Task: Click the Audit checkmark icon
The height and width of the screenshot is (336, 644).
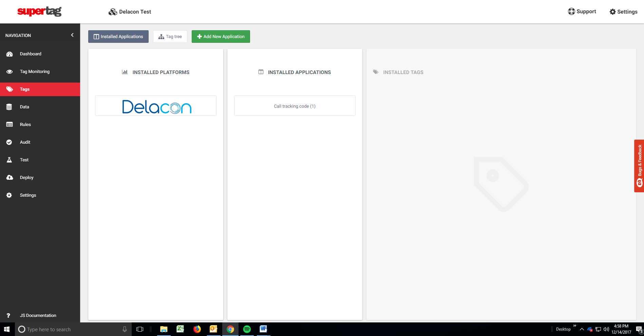Action: click(x=9, y=142)
